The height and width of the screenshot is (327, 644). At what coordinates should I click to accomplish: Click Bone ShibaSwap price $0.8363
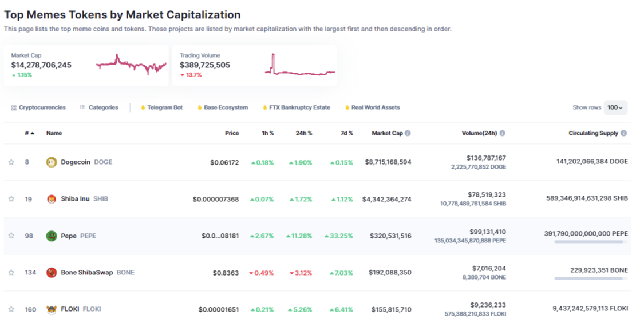pyautogui.click(x=226, y=273)
